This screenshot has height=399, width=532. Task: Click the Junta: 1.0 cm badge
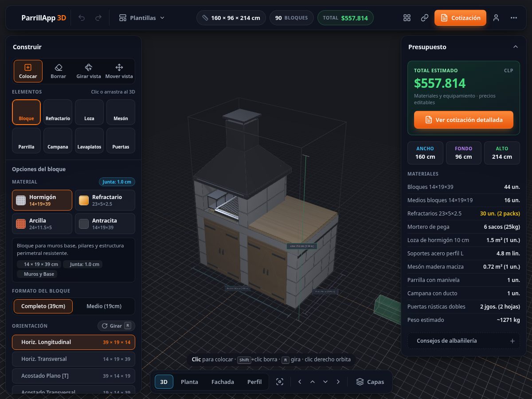pos(117,182)
